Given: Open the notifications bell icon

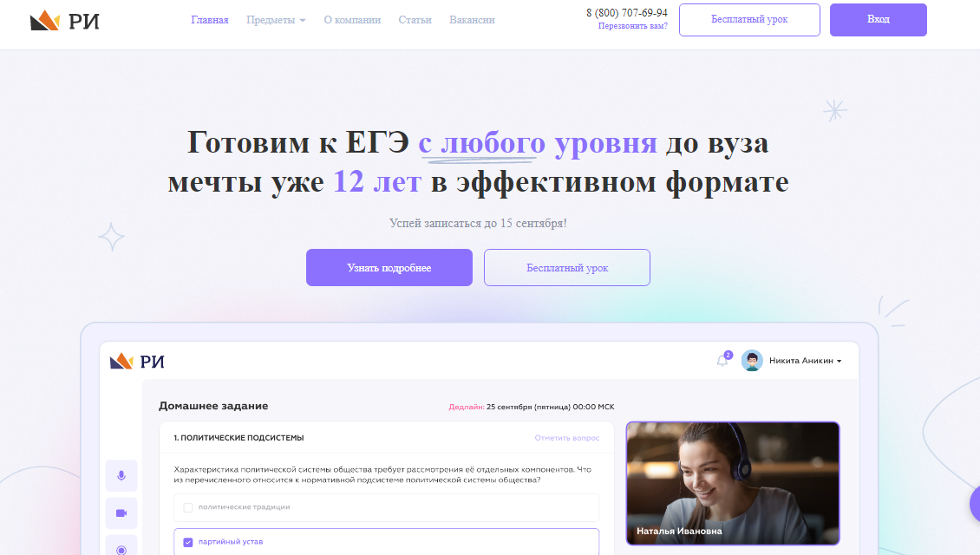Looking at the screenshot, I should click(722, 361).
